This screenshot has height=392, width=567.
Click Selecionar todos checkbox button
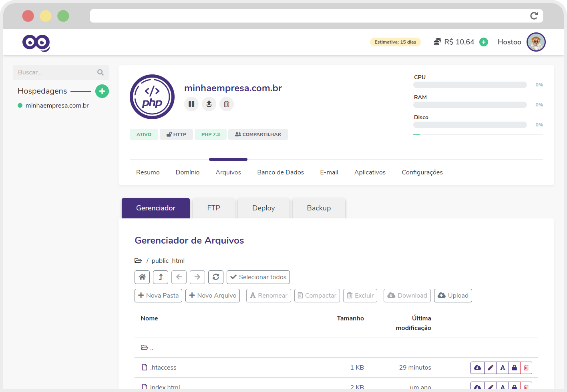(258, 277)
